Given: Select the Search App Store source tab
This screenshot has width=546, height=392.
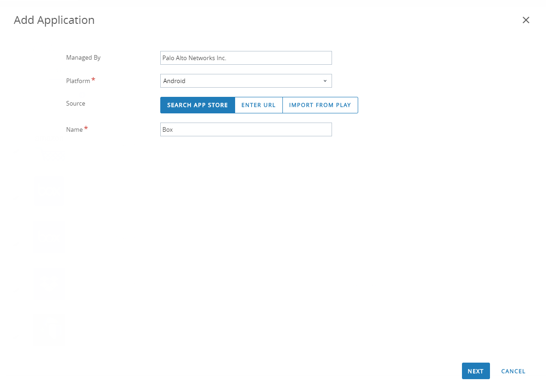Looking at the screenshot, I should pyautogui.click(x=197, y=105).
